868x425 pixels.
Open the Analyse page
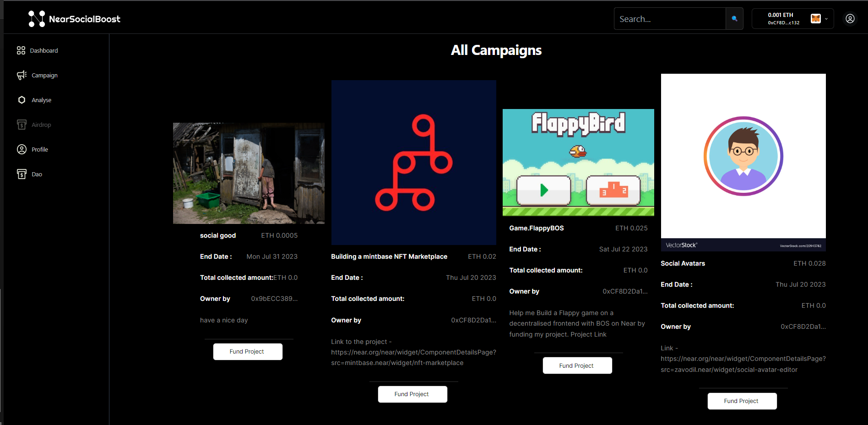coord(41,100)
